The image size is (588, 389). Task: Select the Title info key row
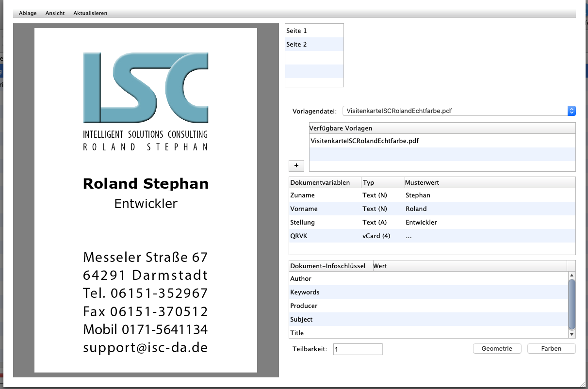coord(428,333)
